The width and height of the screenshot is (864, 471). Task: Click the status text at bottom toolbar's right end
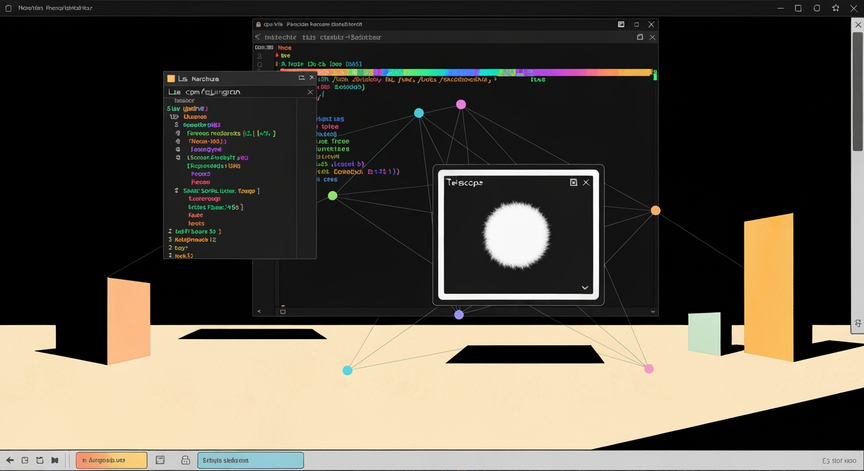839,461
